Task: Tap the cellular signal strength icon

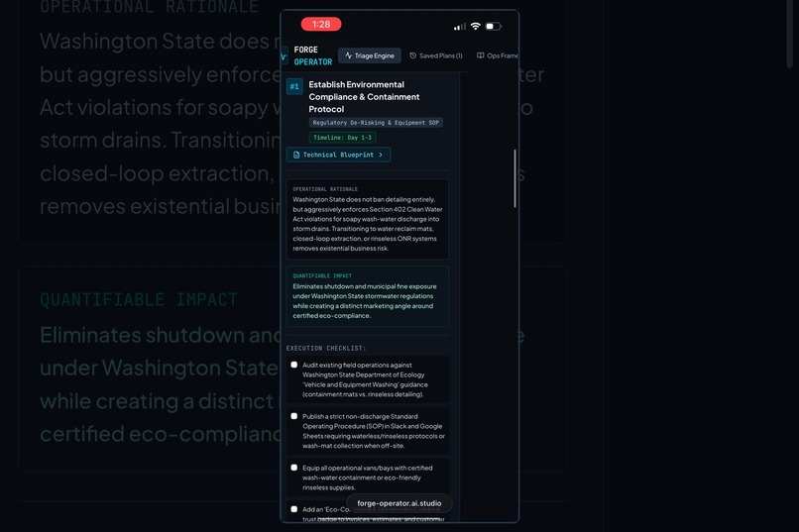Action: pyautogui.click(x=459, y=27)
